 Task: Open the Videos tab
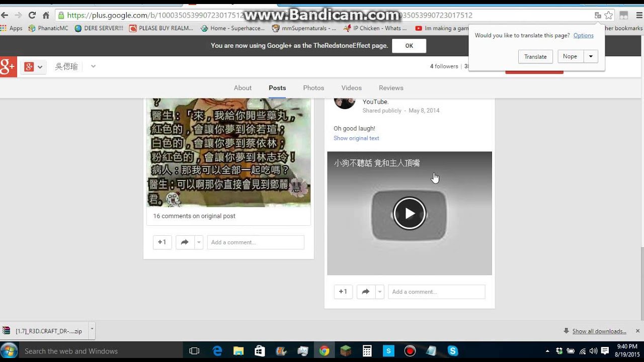pyautogui.click(x=351, y=88)
